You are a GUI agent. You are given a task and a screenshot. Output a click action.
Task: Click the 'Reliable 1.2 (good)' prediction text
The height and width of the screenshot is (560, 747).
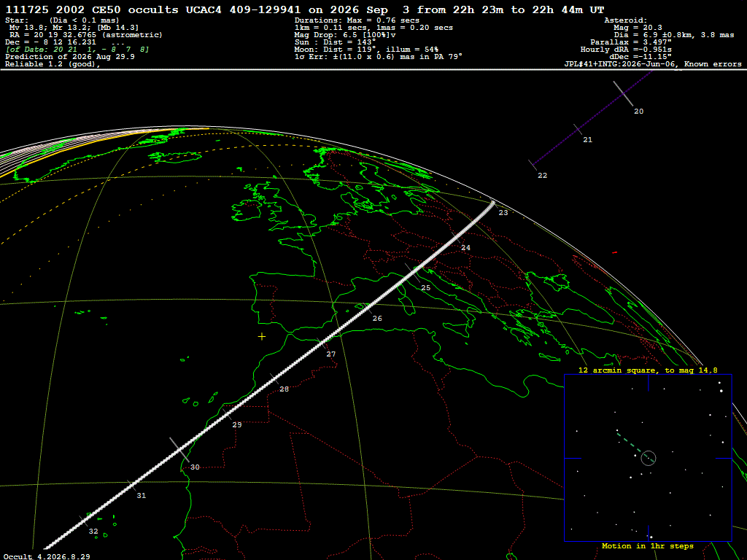pos(53,64)
